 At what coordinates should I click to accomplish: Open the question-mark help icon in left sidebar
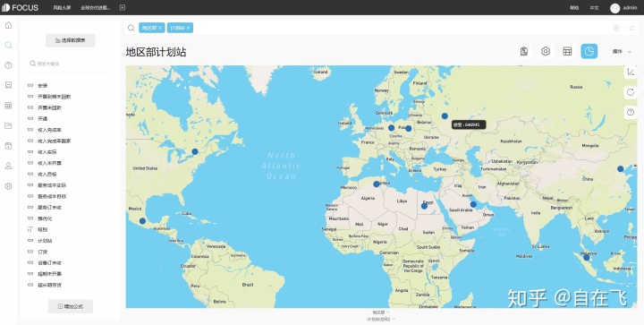(8, 65)
